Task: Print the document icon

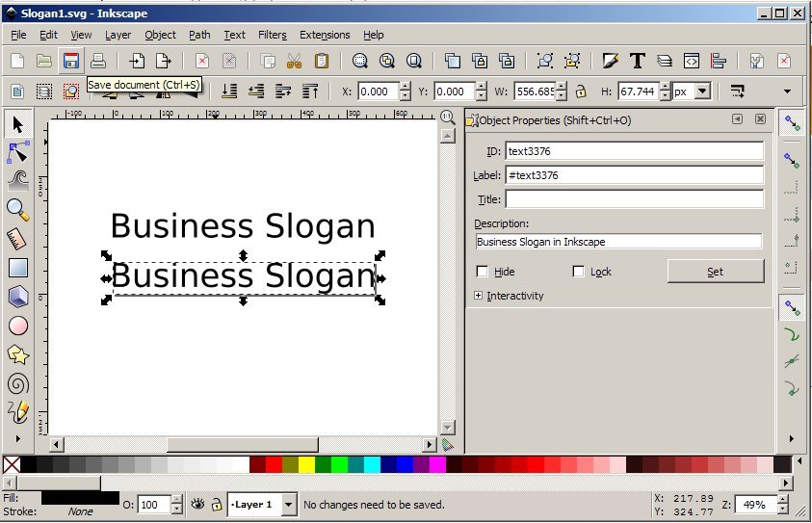Action: coord(98,61)
